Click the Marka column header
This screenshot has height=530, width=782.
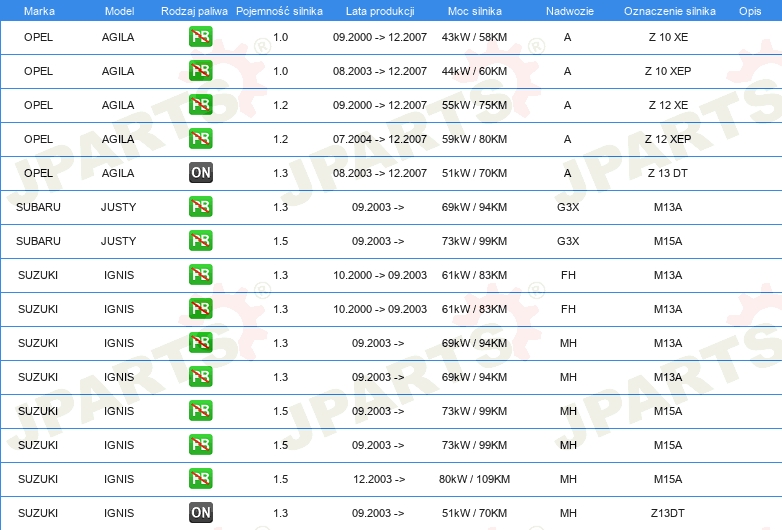[39, 11]
